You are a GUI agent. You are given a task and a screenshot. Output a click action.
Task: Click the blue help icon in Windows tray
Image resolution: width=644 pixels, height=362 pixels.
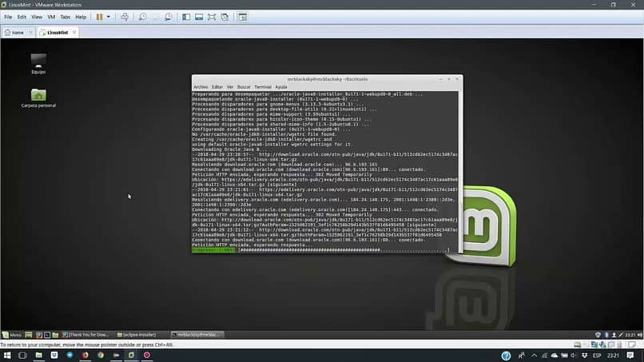click(x=506, y=356)
